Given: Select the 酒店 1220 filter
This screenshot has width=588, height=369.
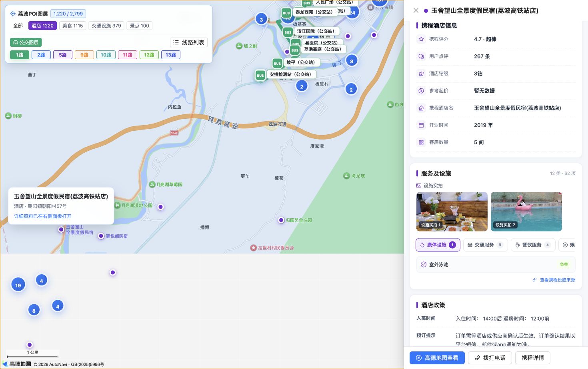Looking at the screenshot, I should pyautogui.click(x=42, y=26).
